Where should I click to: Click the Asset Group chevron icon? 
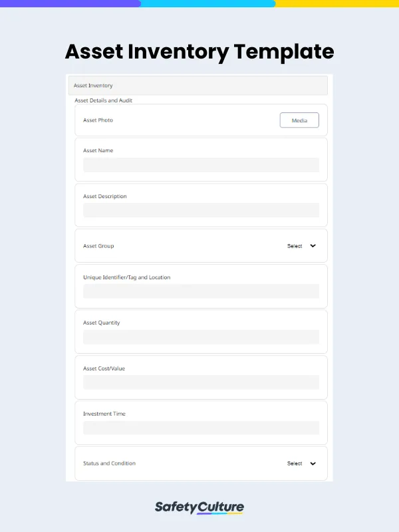click(312, 245)
